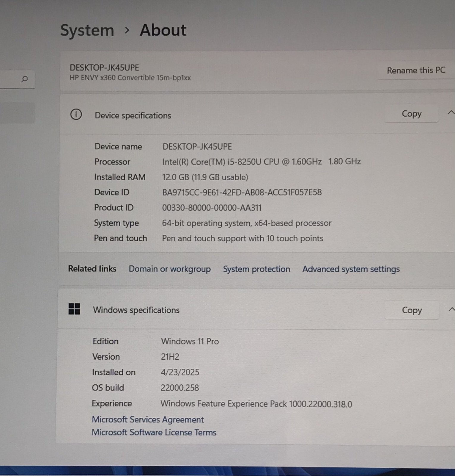Select the Installed RAM value 12.0 GB
Screen dimensions: 455x476
(x=205, y=177)
